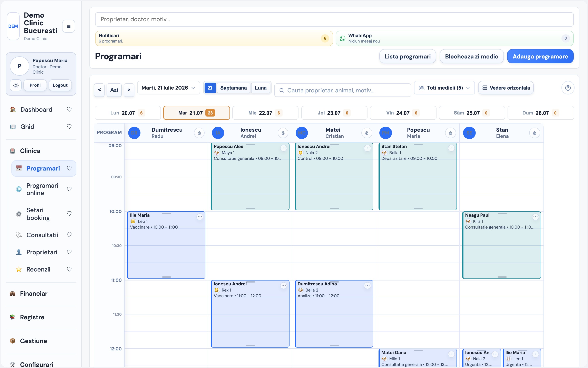Select the Mie 22.07 day tab
Screen dimensions: 588x368
pos(265,113)
